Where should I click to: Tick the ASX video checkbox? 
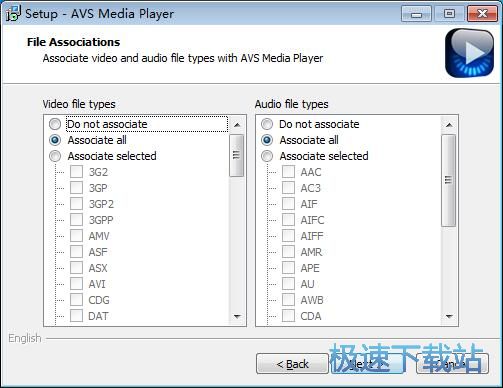(x=76, y=268)
